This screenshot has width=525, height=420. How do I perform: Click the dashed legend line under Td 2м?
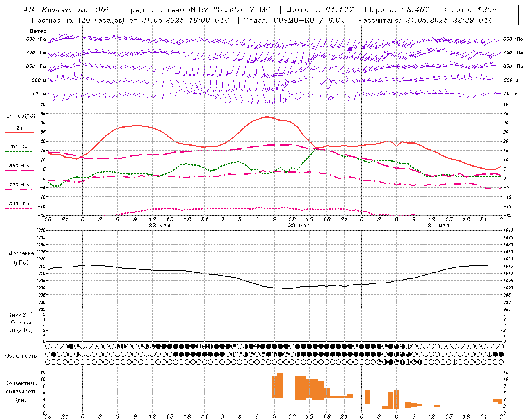(19, 151)
